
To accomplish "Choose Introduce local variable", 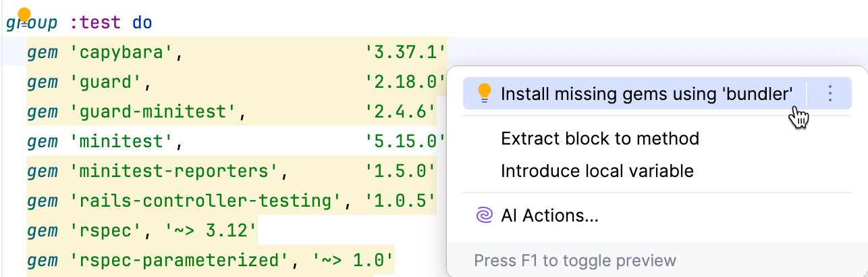I will 597,171.
